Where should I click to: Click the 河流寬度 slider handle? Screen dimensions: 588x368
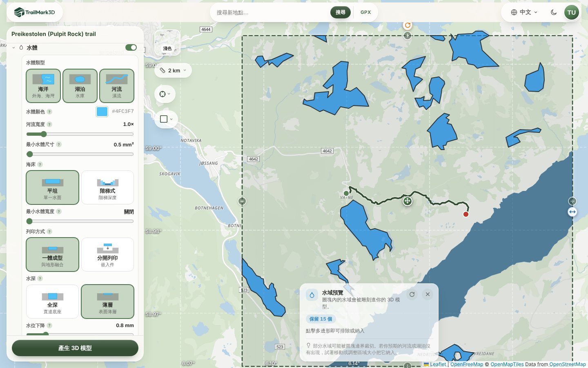tap(44, 134)
